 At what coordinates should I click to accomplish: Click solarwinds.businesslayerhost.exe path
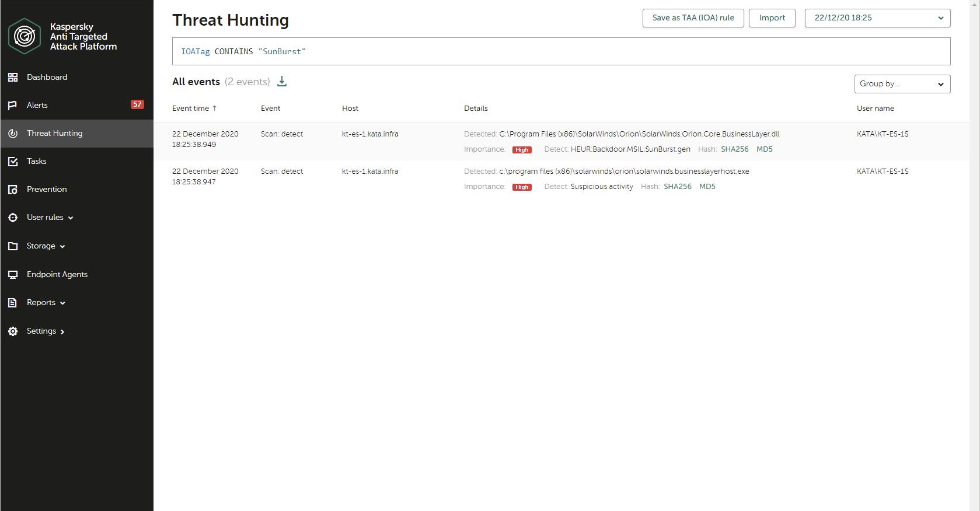click(x=625, y=171)
